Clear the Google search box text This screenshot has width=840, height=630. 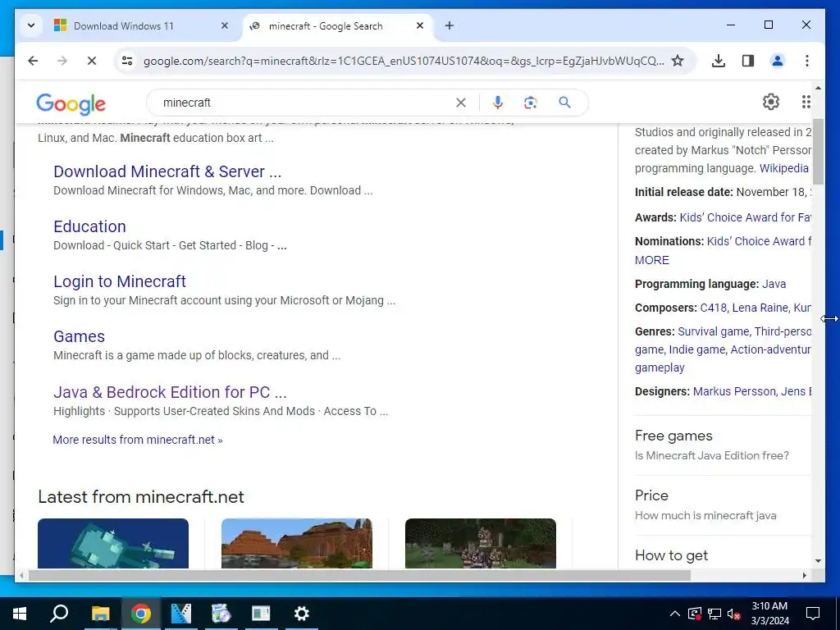(461, 103)
